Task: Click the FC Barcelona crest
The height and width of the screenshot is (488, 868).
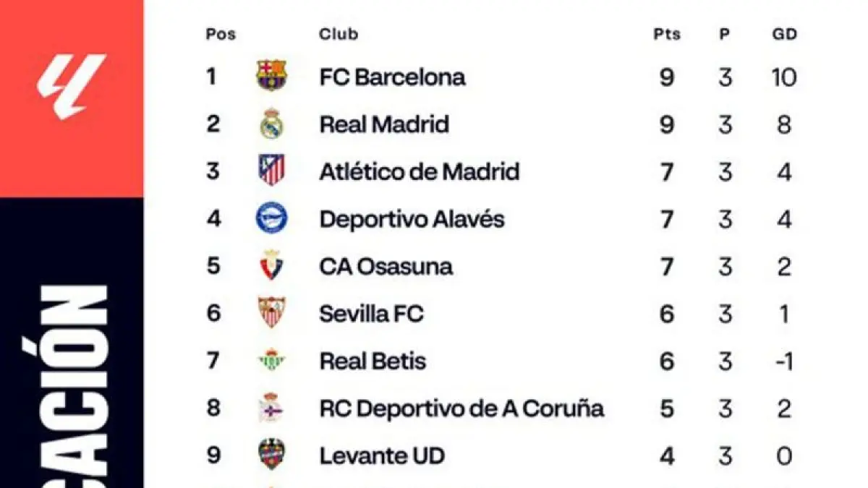Action: click(272, 76)
